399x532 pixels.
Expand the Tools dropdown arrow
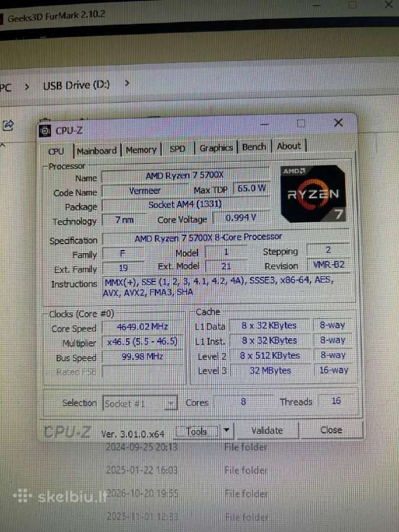click(x=226, y=430)
